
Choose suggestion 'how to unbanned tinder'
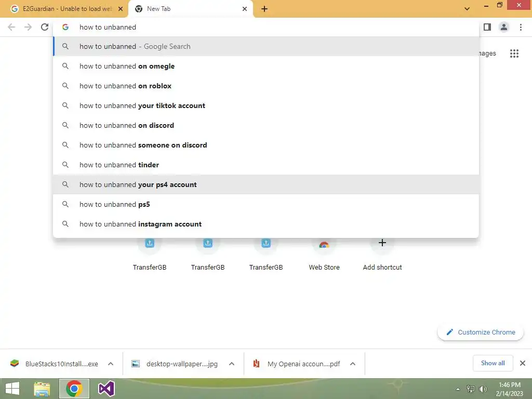[x=266, y=165]
